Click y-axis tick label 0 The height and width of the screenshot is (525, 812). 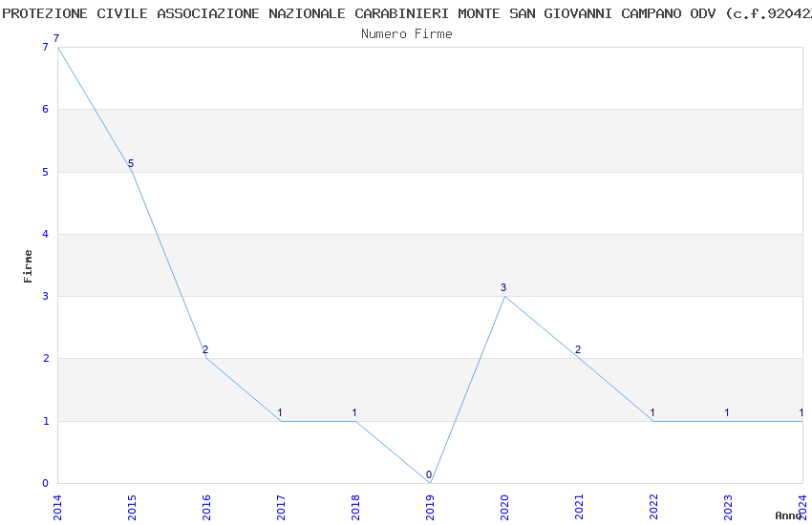tap(46, 483)
